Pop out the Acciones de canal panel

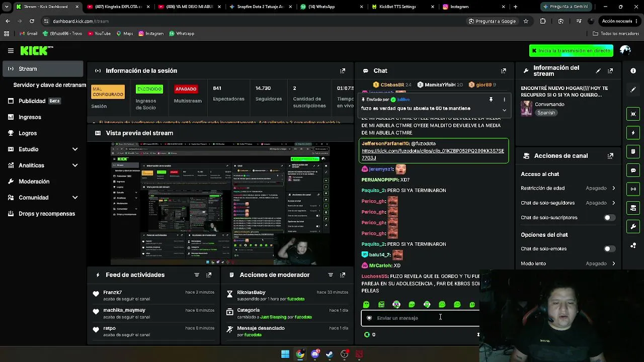(610, 156)
